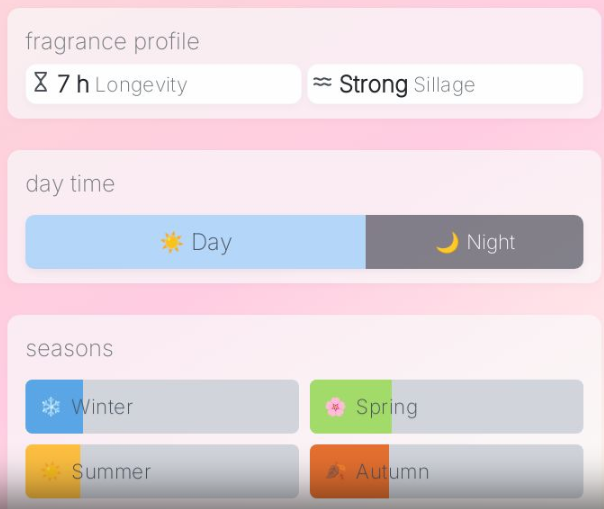Open the 7 h Longevity chip
This screenshot has width=604, height=509.
(x=163, y=84)
